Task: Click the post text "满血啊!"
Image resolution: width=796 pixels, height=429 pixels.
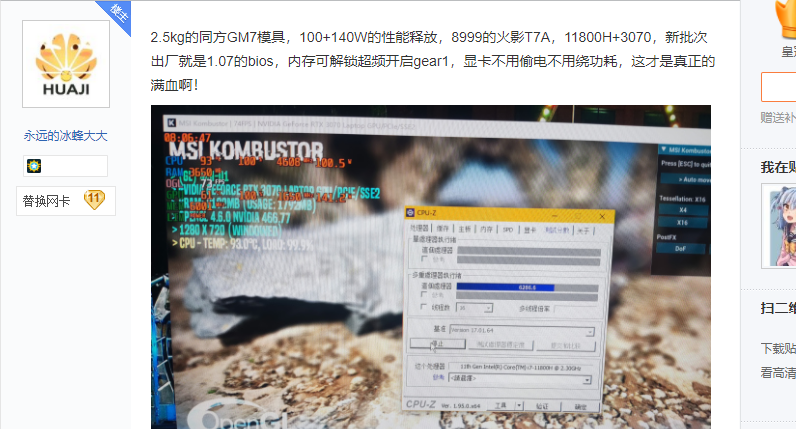Action: (x=174, y=85)
